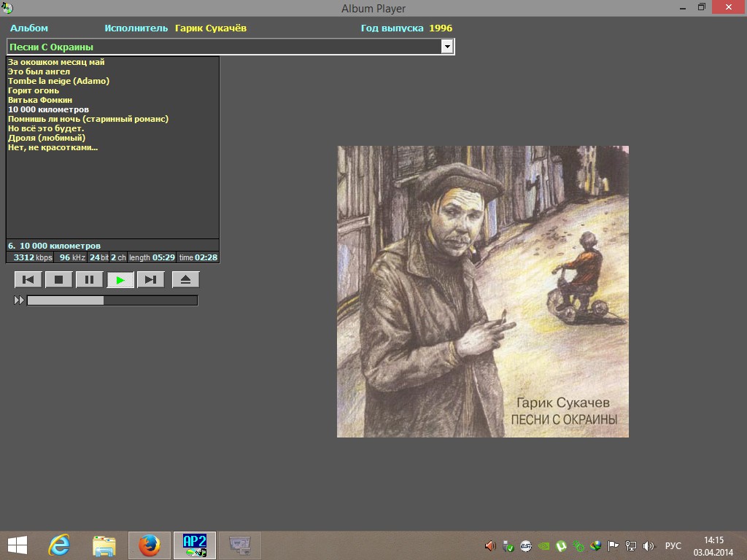747x560 pixels.
Task: Click the Альбом label
Action: (29, 28)
